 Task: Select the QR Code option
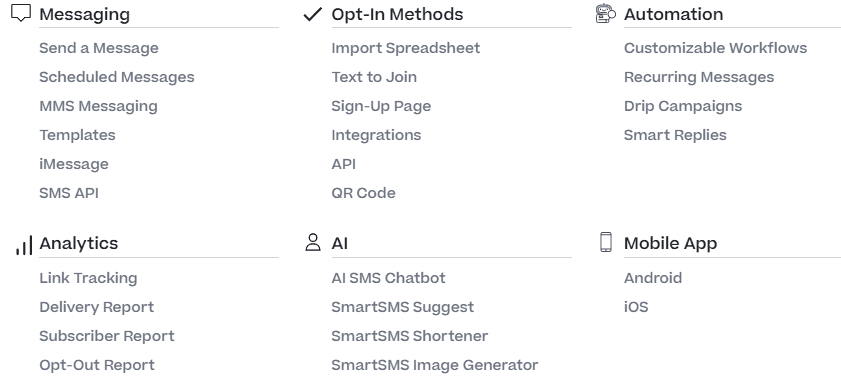364,193
